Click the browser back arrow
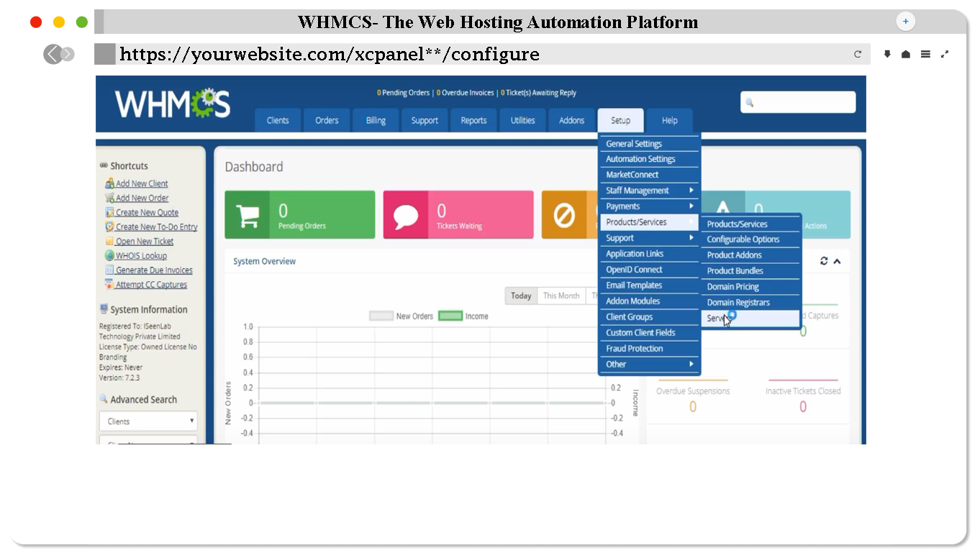 pyautogui.click(x=53, y=54)
